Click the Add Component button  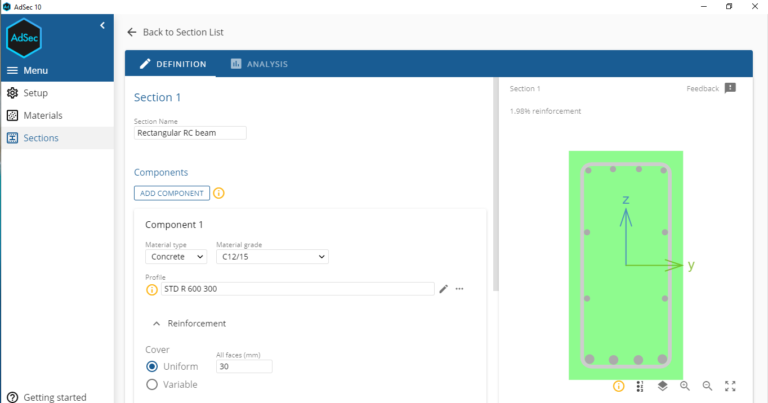[171, 193]
